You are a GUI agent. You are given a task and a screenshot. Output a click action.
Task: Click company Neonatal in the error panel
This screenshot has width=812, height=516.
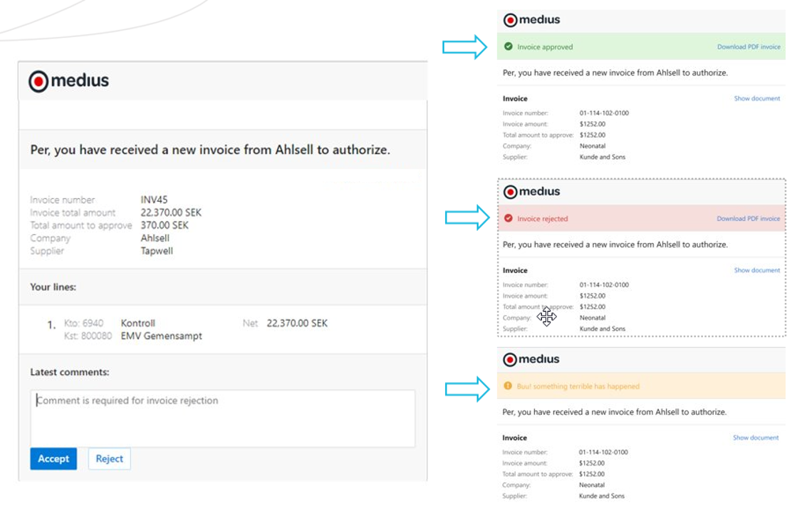[591, 485]
